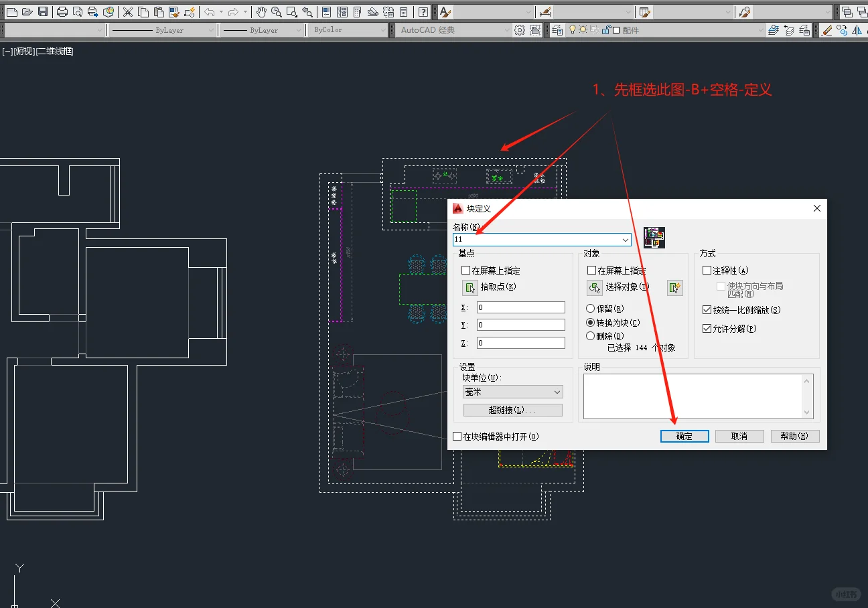Create a new drawing with the New icon

click(11, 12)
